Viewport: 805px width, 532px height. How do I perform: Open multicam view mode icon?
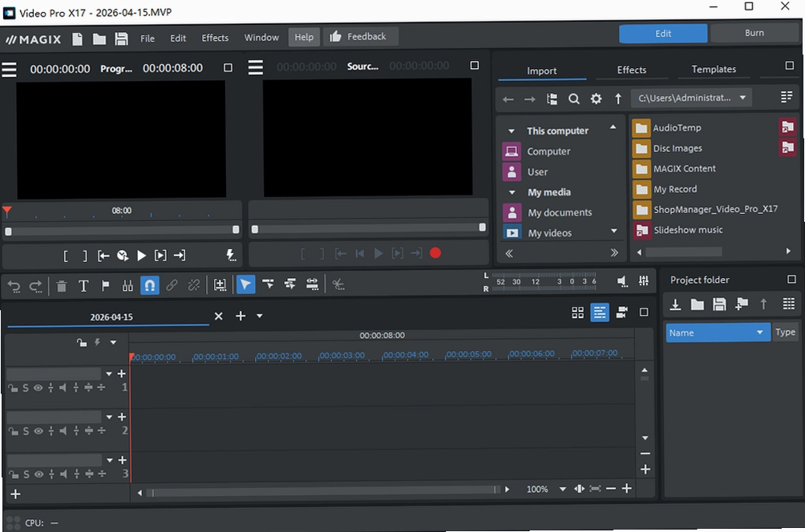(x=621, y=312)
